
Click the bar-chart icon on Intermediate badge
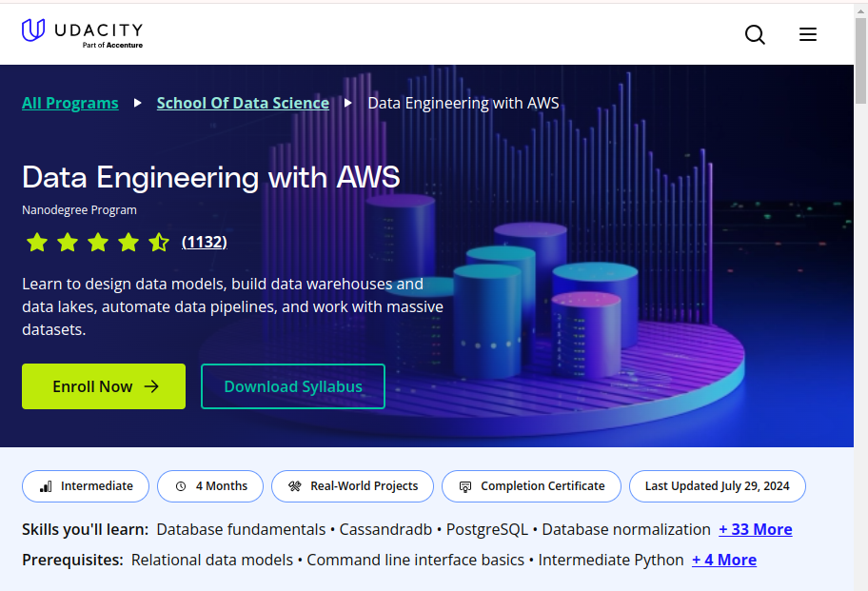pyautogui.click(x=44, y=485)
